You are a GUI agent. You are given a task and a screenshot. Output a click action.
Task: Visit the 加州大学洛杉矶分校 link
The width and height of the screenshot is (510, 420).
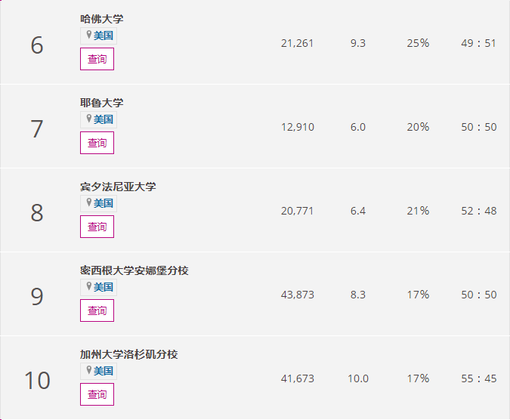128,354
